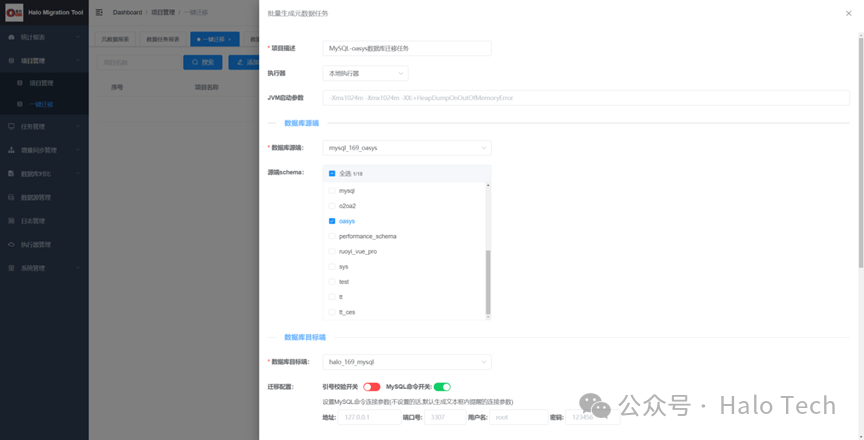The image size is (864, 440).
Task: Toggle the 全选 select-all checkbox
Action: (x=332, y=173)
